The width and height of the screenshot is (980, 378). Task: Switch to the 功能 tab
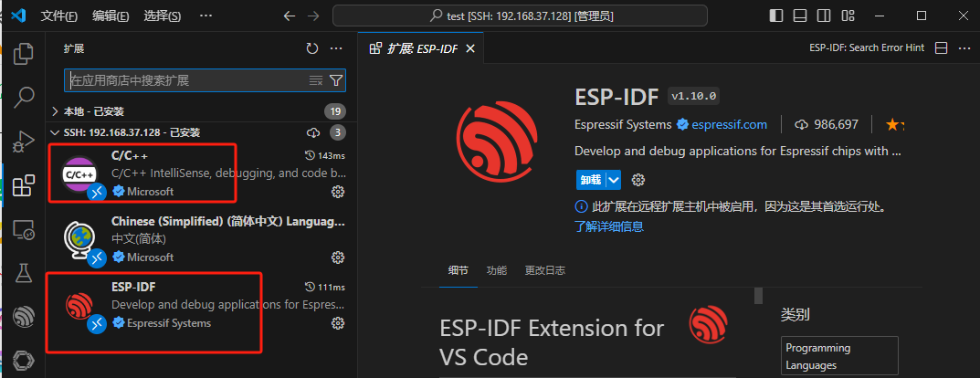pyautogui.click(x=497, y=270)
